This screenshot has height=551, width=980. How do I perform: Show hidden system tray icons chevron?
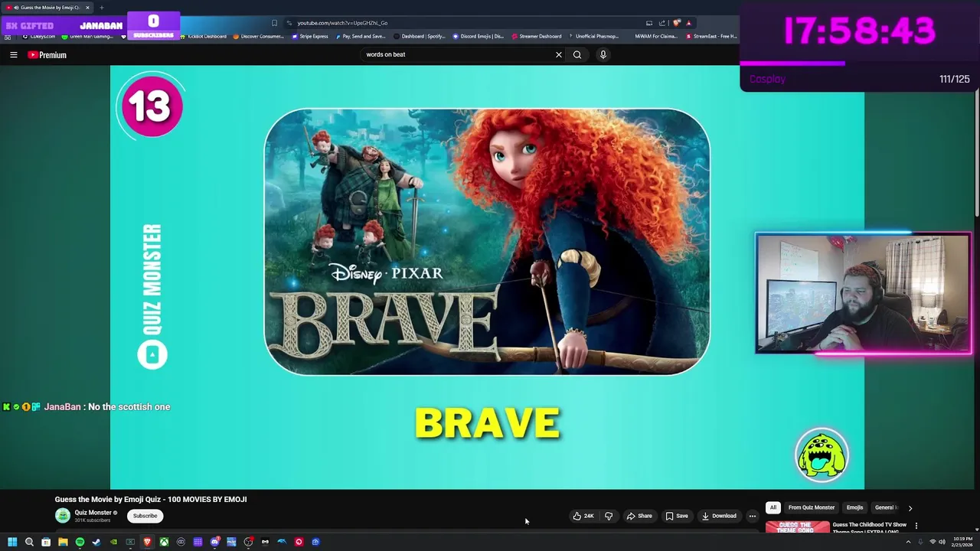point(908,542)
